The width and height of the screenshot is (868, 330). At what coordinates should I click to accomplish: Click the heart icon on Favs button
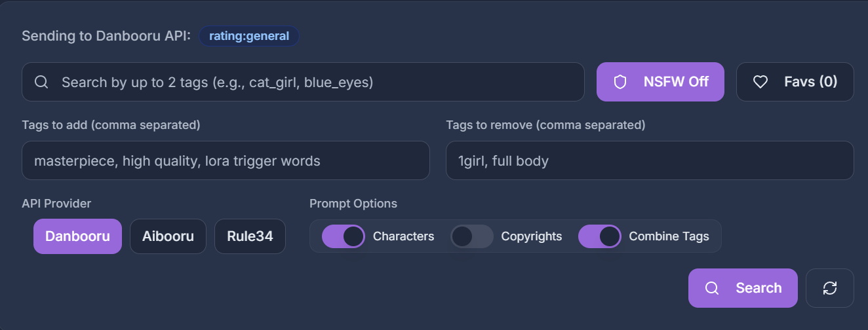coord(760,82)
